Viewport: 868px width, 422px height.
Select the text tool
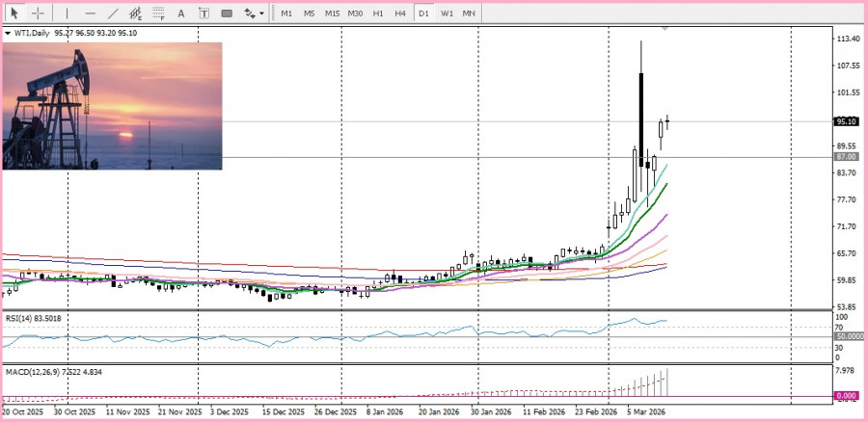pyautogui.click(x=182, y=13)
